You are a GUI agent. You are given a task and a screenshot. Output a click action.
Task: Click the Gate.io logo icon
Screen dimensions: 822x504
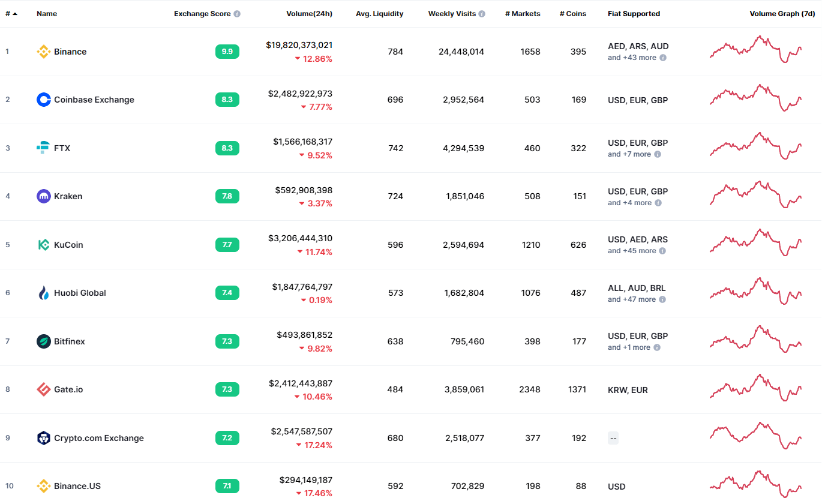tap(43, 389)
